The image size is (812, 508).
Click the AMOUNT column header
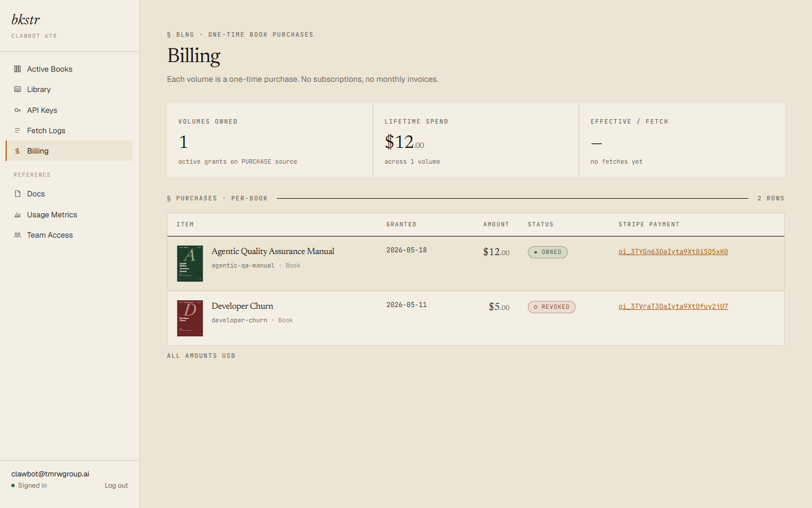point(496,225)
